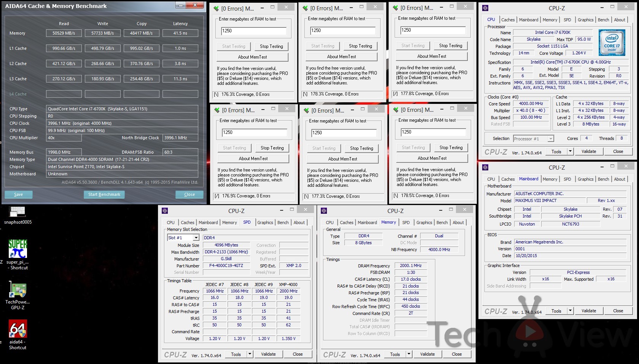Image resolution: width=639 pixels, height=364 pixels.
Task: Open Graphics tab in CPU-Z Memory timings window
Action: 424,223
